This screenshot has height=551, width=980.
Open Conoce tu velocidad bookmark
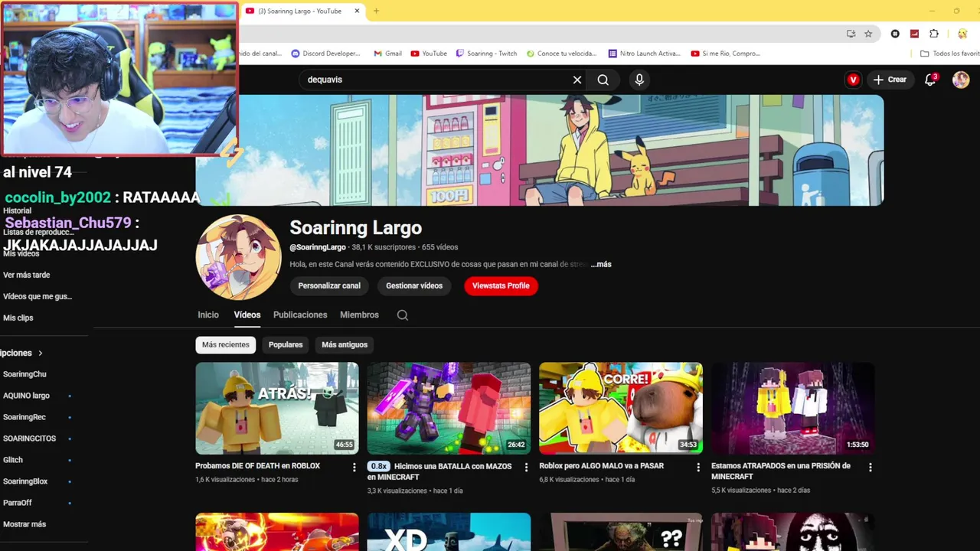pyautogui.click(x=560, y=54)
